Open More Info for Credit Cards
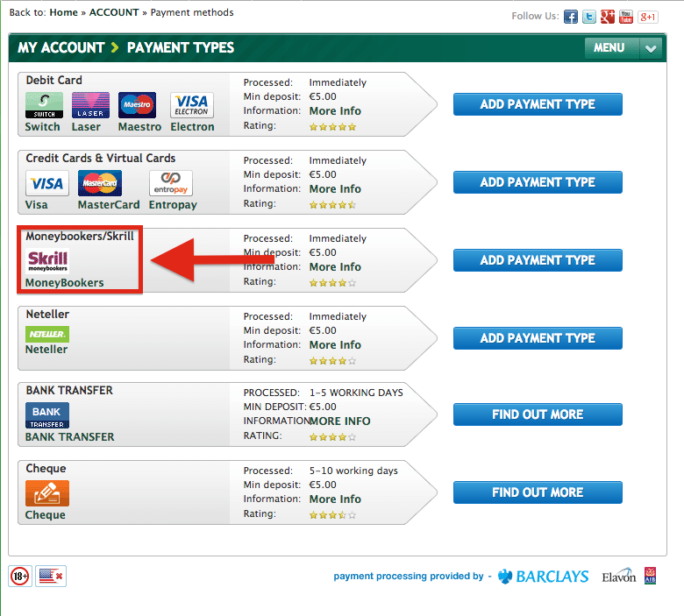Screen dimensions: 684x616 tap(335, 189)
